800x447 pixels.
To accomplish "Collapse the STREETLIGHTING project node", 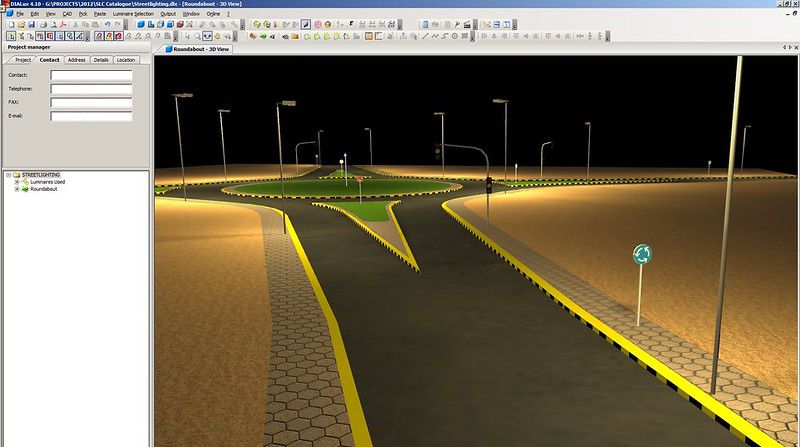I will [8, 175].
